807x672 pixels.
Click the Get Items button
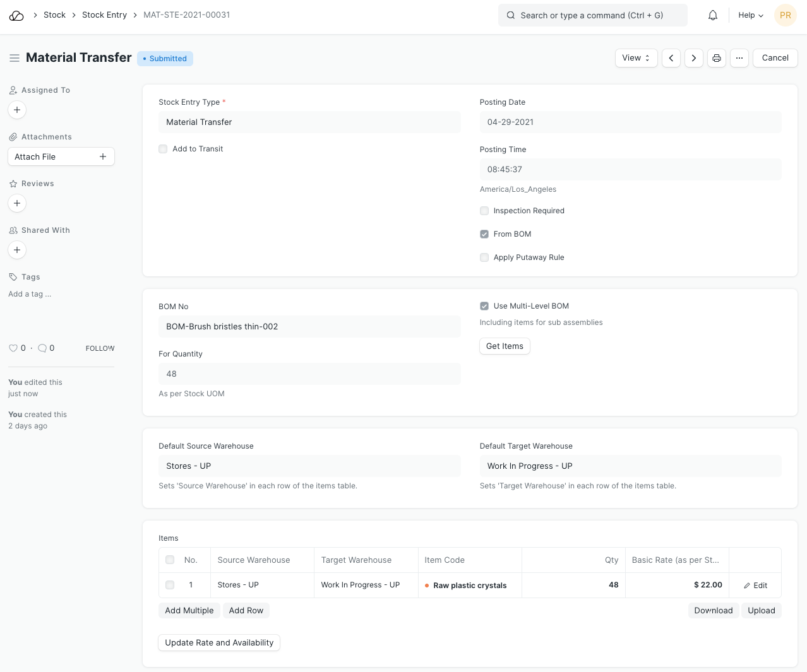point(505,346)
